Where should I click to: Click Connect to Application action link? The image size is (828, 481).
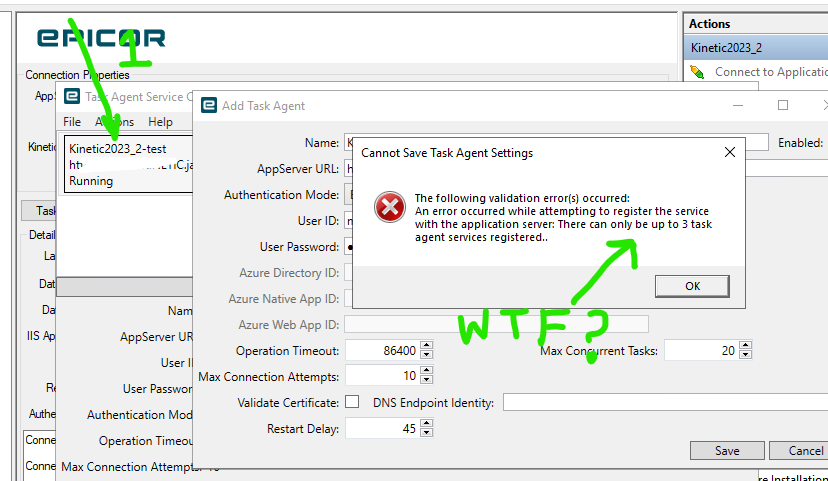[x=771, y=72]
